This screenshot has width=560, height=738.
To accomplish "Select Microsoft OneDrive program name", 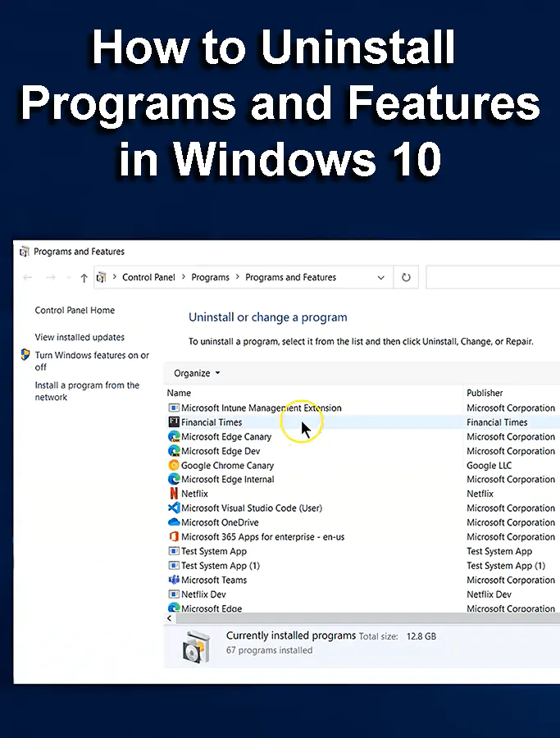I will click(x=220, y=522).
